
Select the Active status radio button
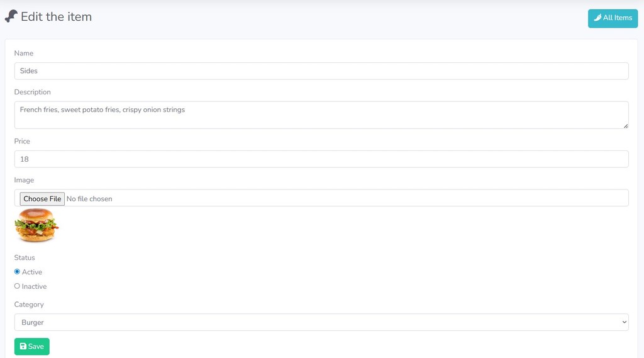pos(17,272)
